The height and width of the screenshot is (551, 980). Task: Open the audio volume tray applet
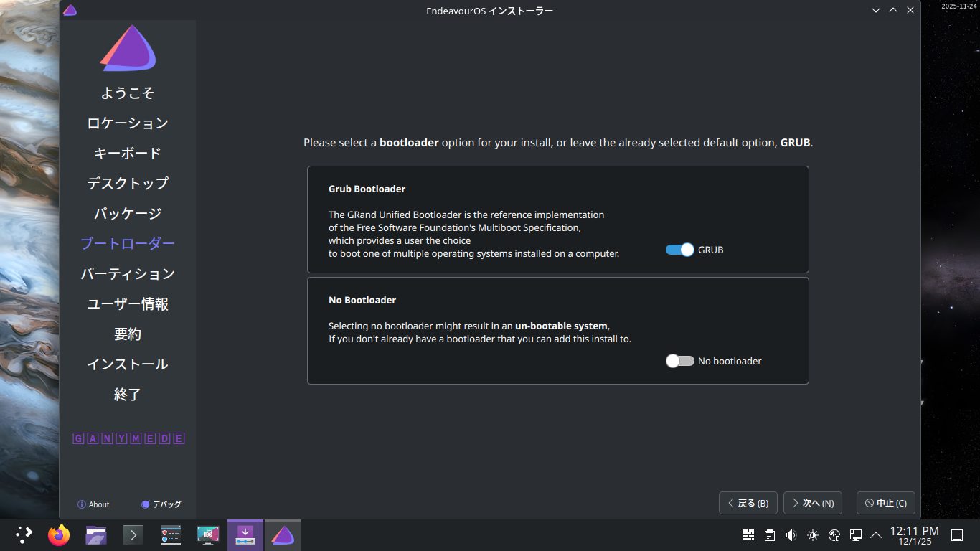[791, 535]
